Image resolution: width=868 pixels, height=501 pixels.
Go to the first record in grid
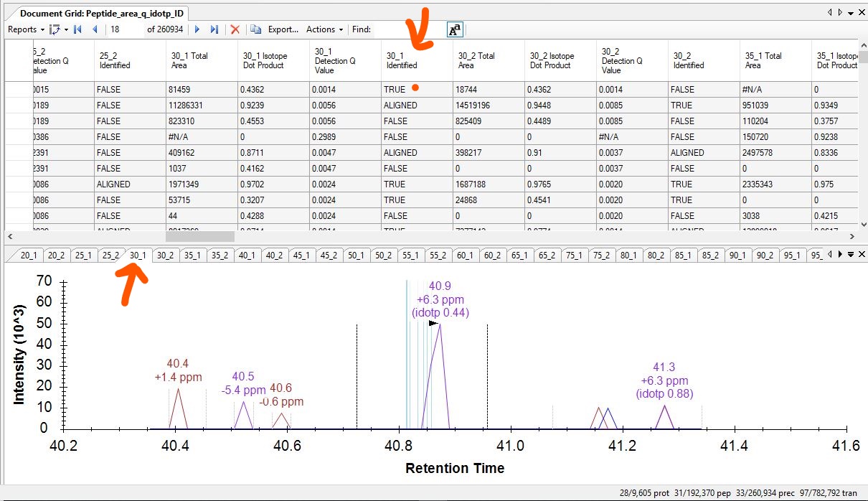(x=78, y=29)
